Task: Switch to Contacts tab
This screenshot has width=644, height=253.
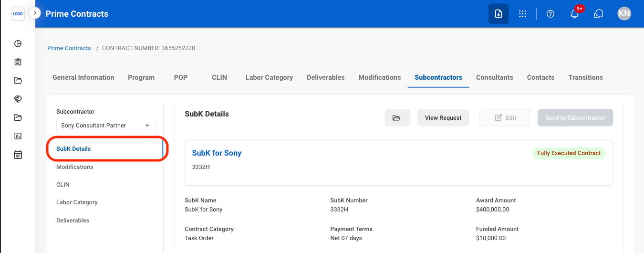Action: click(540, 77)
